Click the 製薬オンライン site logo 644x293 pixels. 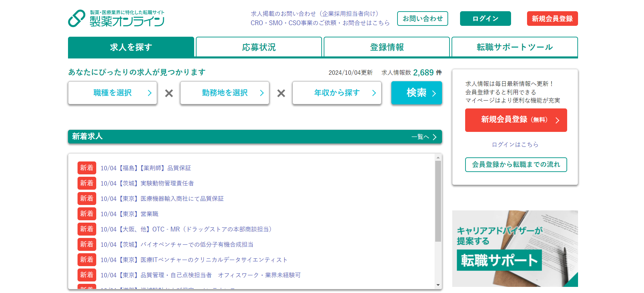click(116, 18)
